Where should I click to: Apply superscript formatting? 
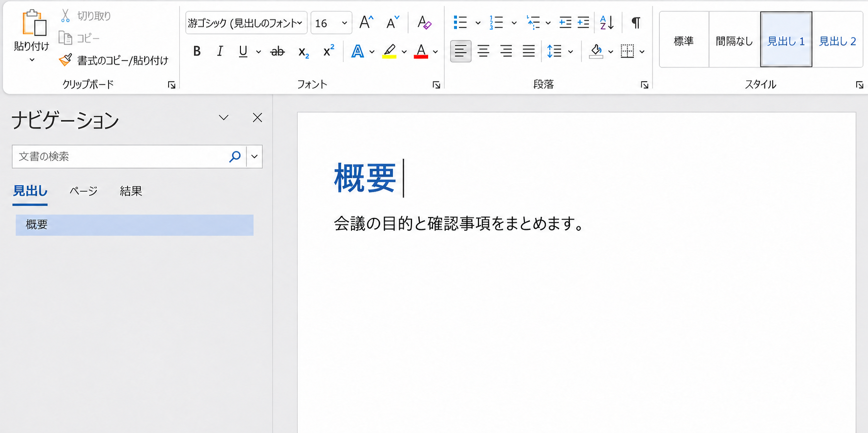click(328, 50)
